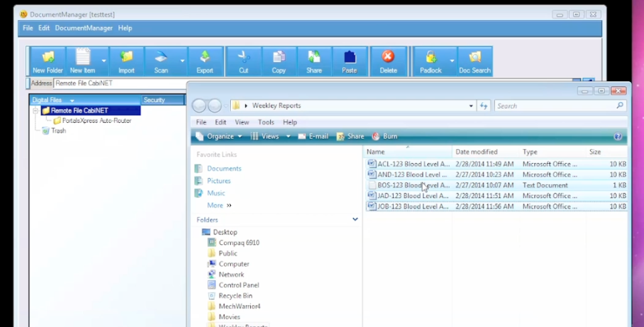This screenshot has width=644, height=327.
Task: Click the Export toolbar button
Action: [205, 61]
